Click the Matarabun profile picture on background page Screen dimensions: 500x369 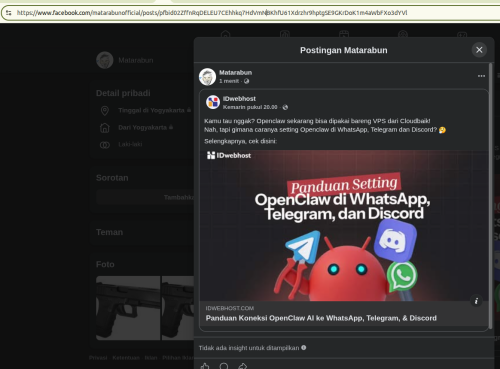point(105,60)
